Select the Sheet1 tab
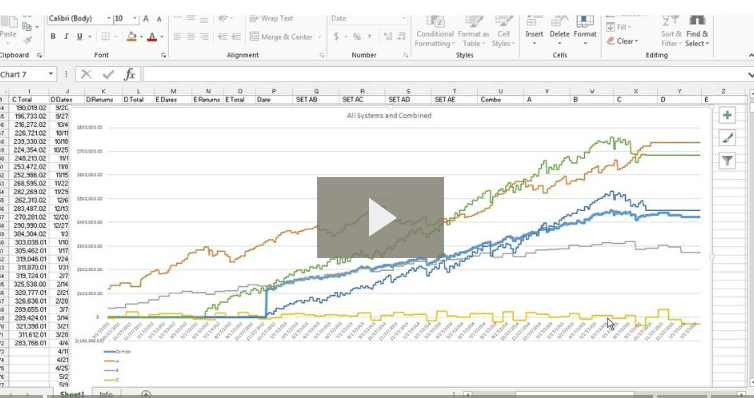 [72, 394]
